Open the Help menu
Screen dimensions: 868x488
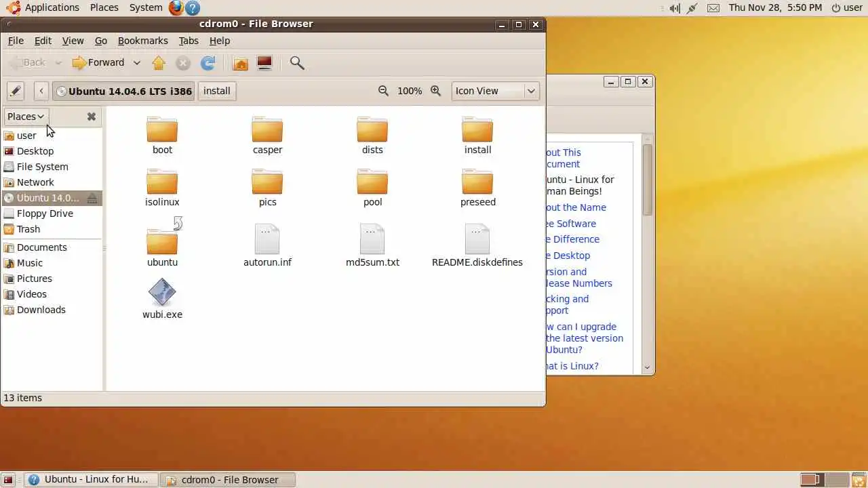pyautogui.click(x=220, y=41)
